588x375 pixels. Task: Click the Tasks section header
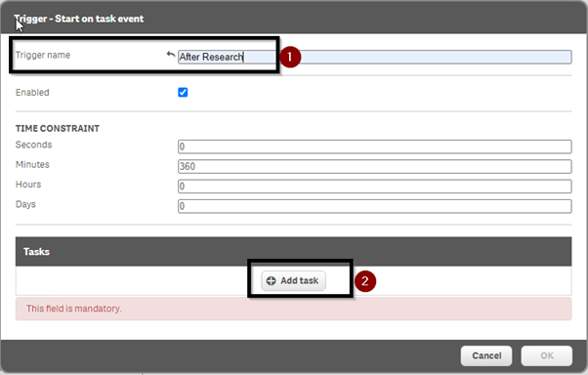[293, 251]
